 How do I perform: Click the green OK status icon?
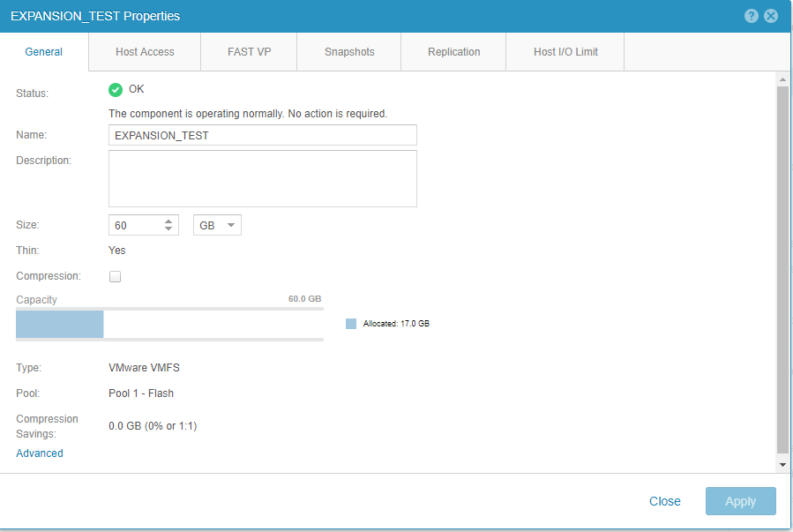[x=116, y=90]
